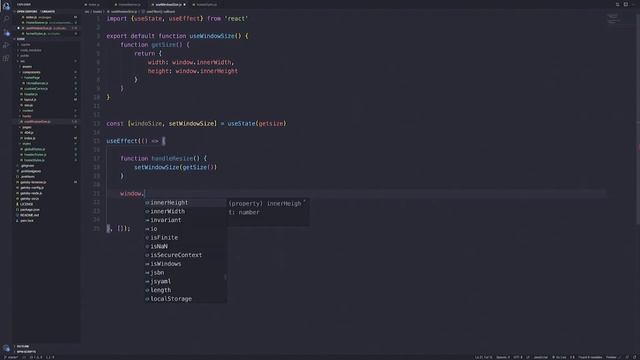
Task: Click the Go Live button in status bar
Action: pos(559,358)
